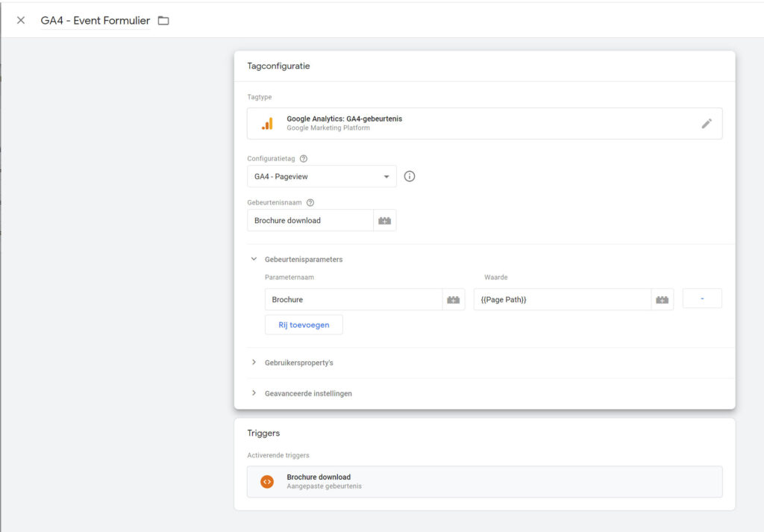Open Gebeurtenisnaam help question mark
The height and width of the screenshot is (532, 764).
point(310,202)
